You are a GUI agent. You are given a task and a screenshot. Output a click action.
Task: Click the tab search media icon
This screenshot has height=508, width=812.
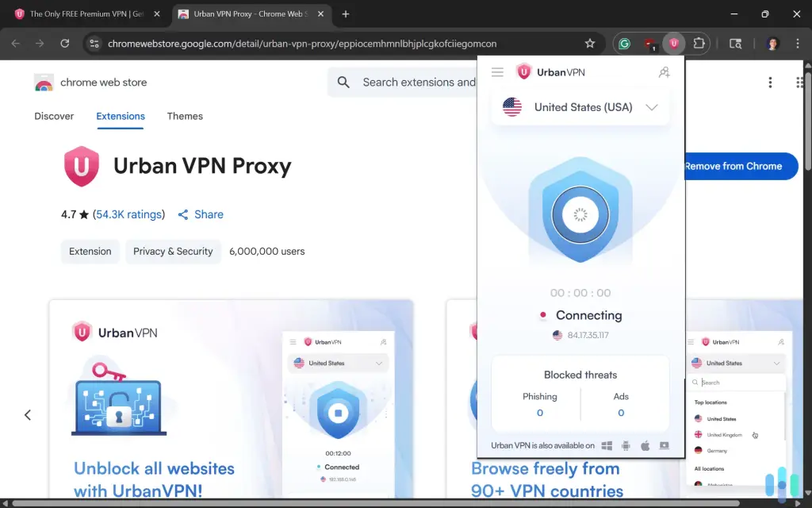click(735, 44)
